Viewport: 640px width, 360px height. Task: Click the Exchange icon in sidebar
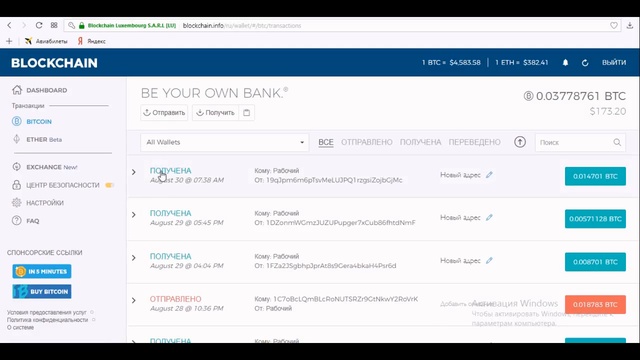coord(17,167)
